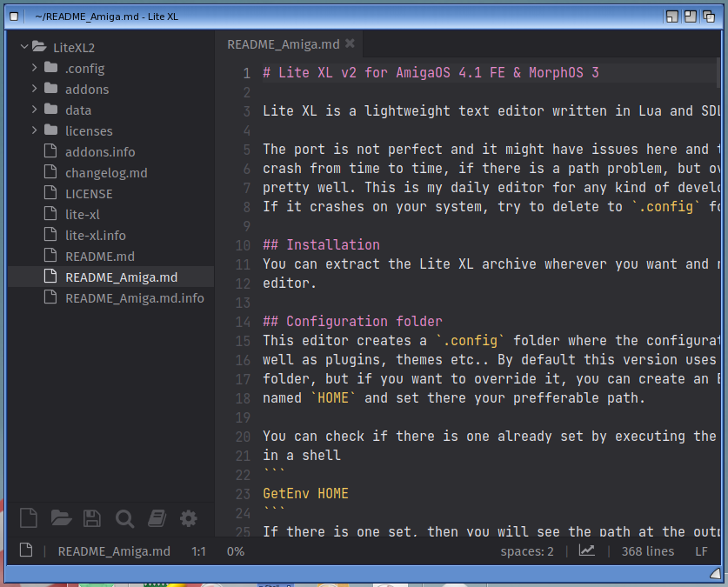The height and width of the screenshot is (587, 728).
Task: Click the save (floppy disk) toolbar icon
Action: [92, 519]
